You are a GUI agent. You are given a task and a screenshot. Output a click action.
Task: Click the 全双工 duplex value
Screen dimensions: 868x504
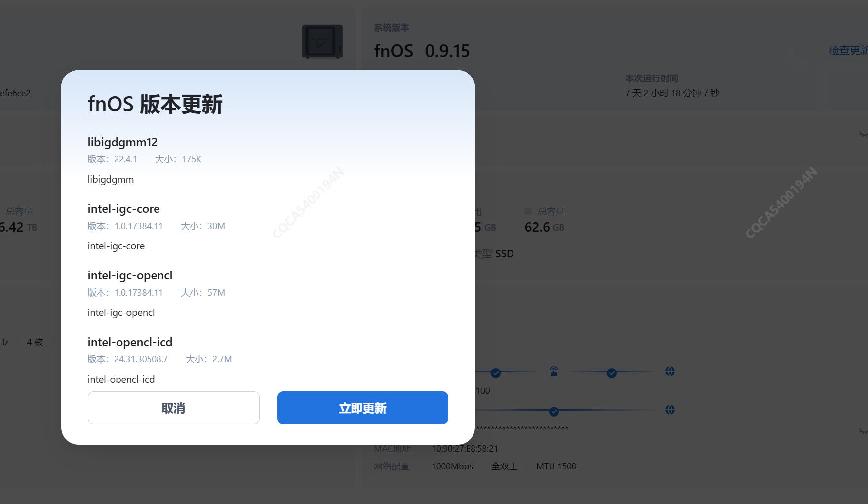click(x=504, y=466)
